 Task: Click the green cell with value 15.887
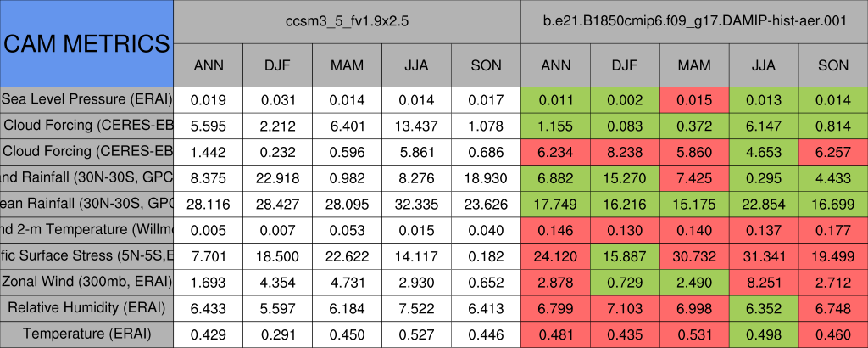625,255
